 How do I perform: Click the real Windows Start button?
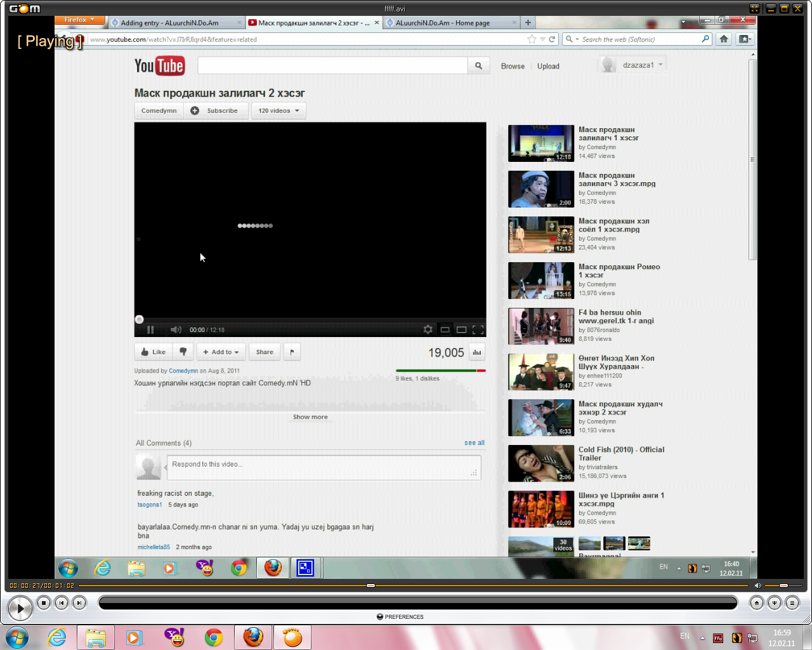point(18,637)
